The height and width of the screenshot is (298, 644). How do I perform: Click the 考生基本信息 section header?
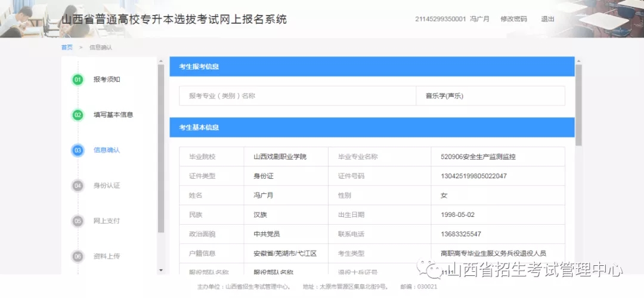[371, 127]
